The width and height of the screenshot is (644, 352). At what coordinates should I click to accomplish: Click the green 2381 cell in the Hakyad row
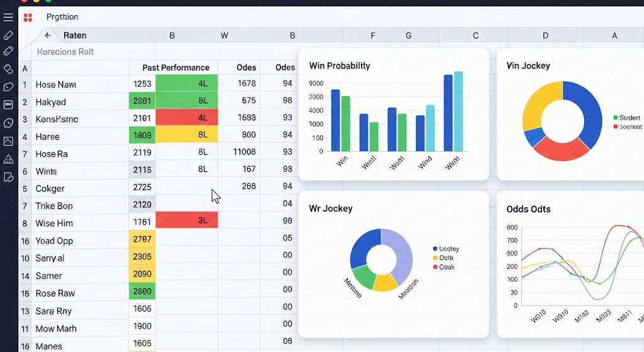142,101
